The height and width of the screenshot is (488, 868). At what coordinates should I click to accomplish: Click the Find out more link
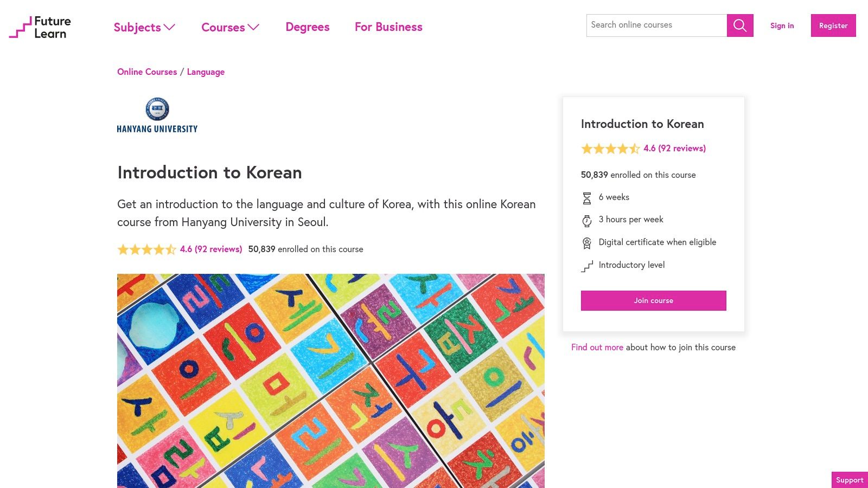597,347
